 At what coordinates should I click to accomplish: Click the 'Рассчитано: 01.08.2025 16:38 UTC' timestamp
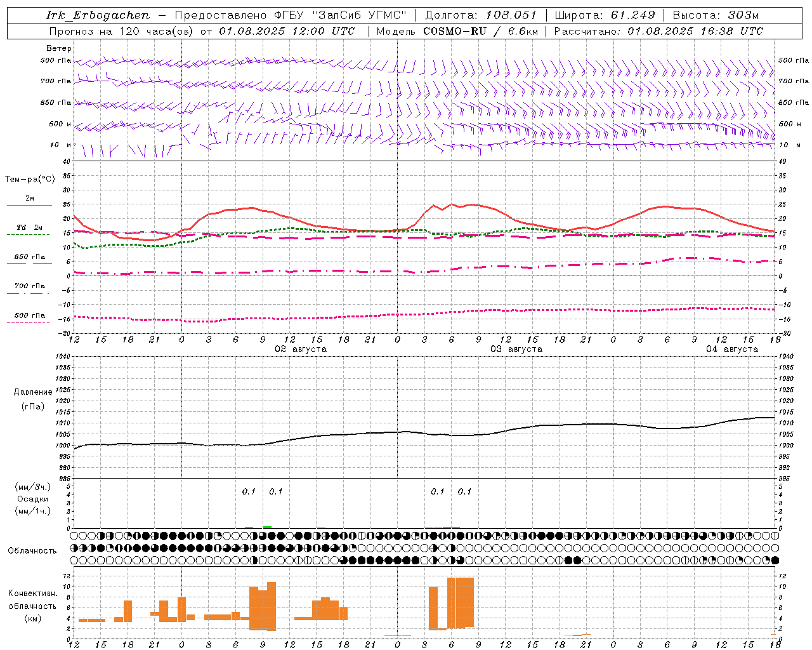658,31
